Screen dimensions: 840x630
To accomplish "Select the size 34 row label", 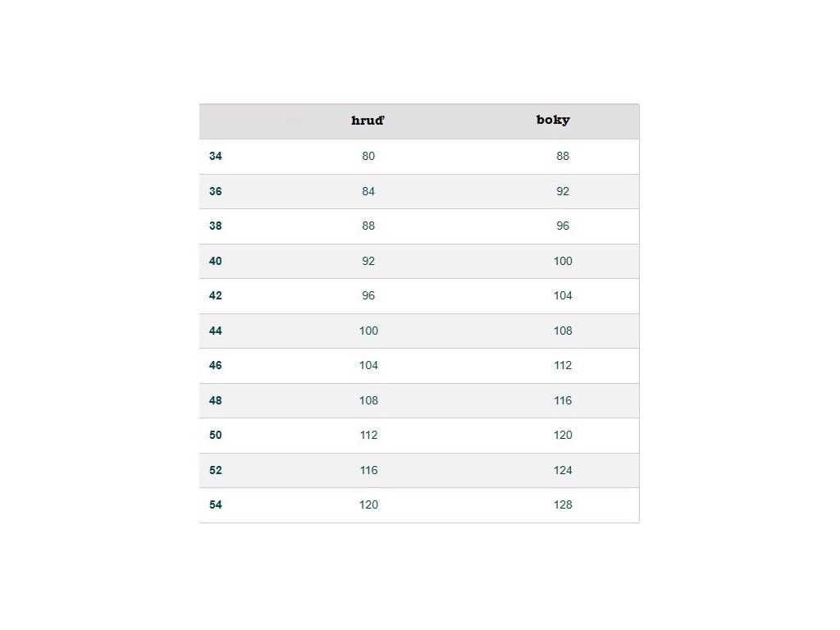I will pyautogui.click(x=216, y=156).
